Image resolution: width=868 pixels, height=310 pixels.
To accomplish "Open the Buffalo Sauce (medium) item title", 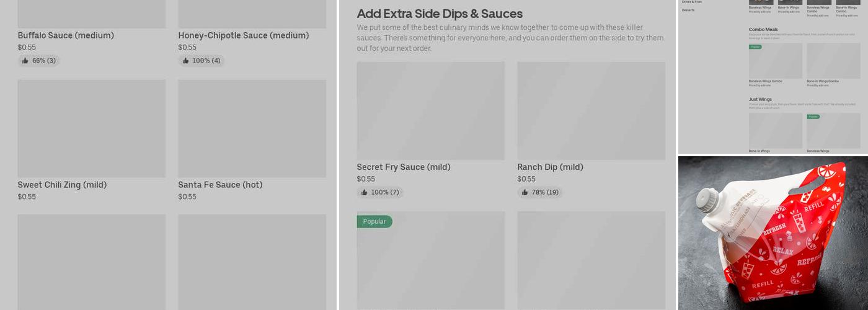I will (66, 35).
